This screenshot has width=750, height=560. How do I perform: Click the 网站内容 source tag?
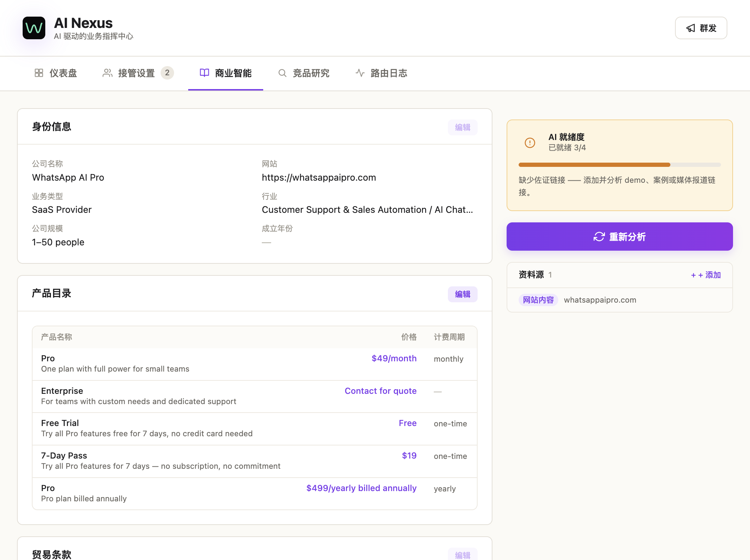tap(538, 300)
